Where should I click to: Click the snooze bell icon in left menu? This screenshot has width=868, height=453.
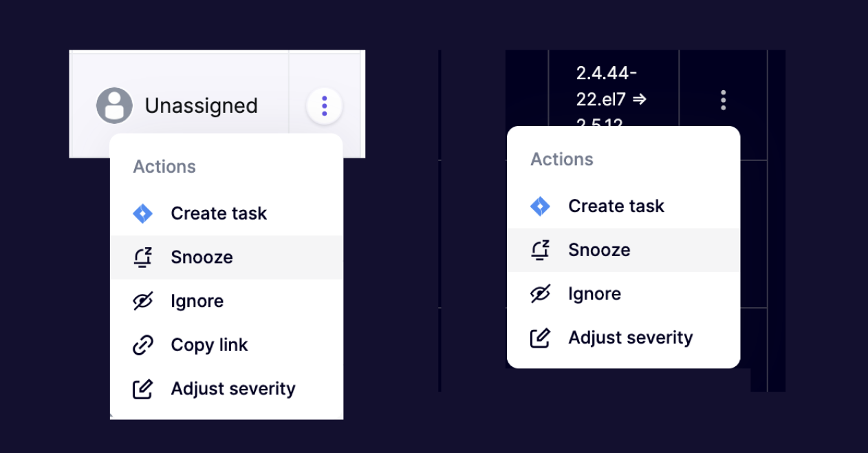(x=142, y=257)
